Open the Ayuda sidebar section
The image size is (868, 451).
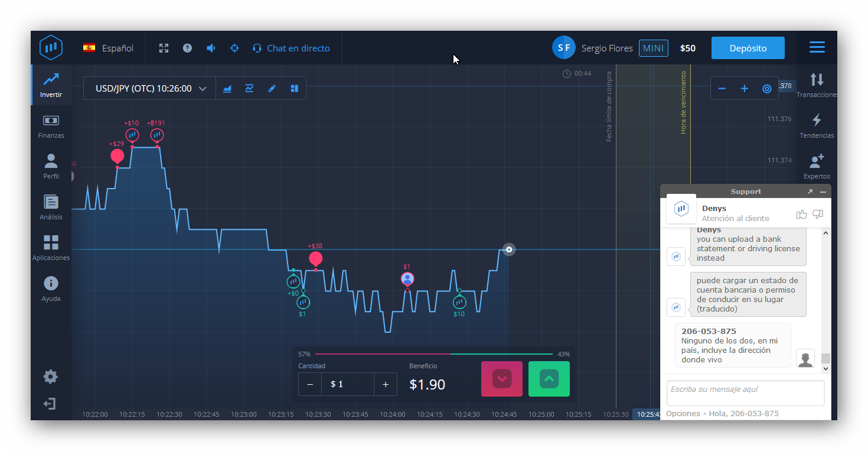tap(51, 289)
